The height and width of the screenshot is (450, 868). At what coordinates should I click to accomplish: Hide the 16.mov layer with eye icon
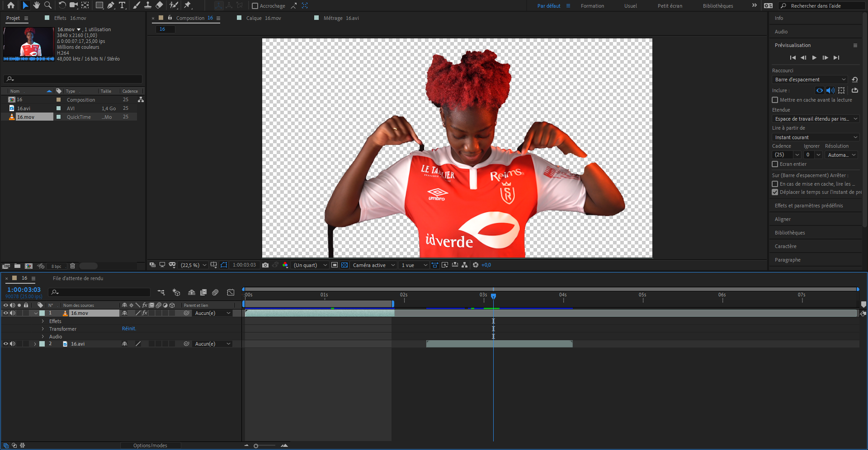pos(6,313)
